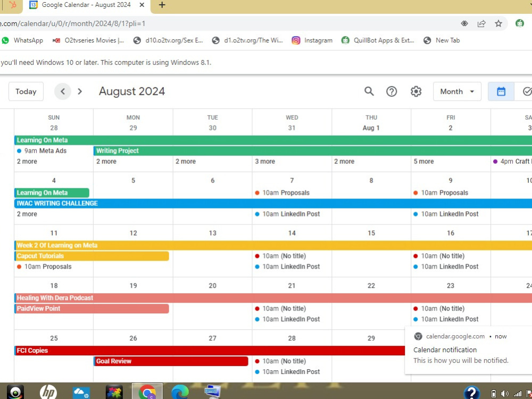Open the QuillBot extension icon in toolbar
532x399 pixels.
(519, 23)
